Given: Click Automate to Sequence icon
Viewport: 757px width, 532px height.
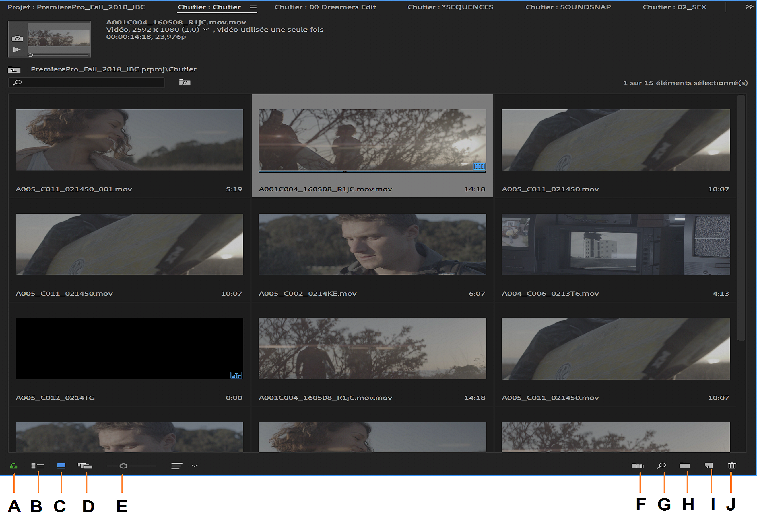Looking at the screenshot, I should [x=637, y=466].
